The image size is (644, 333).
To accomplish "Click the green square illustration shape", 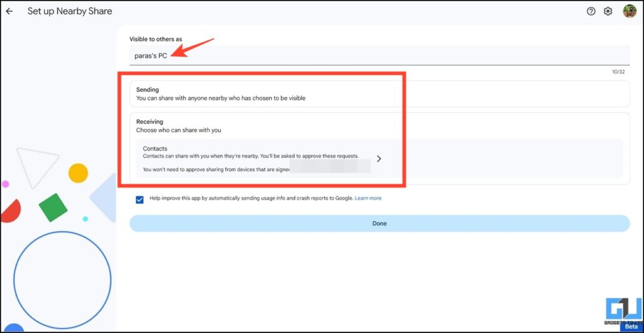I will coord(53,207).
